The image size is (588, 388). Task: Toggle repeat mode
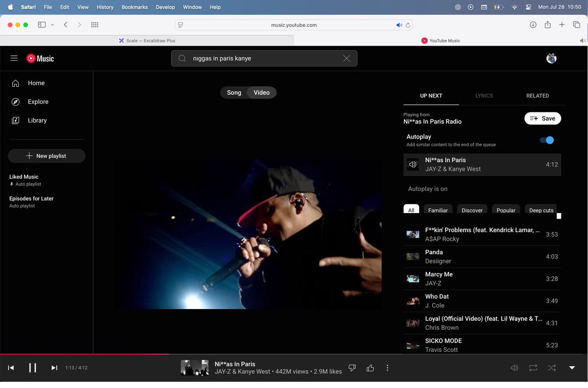click(x=533, y=368)
